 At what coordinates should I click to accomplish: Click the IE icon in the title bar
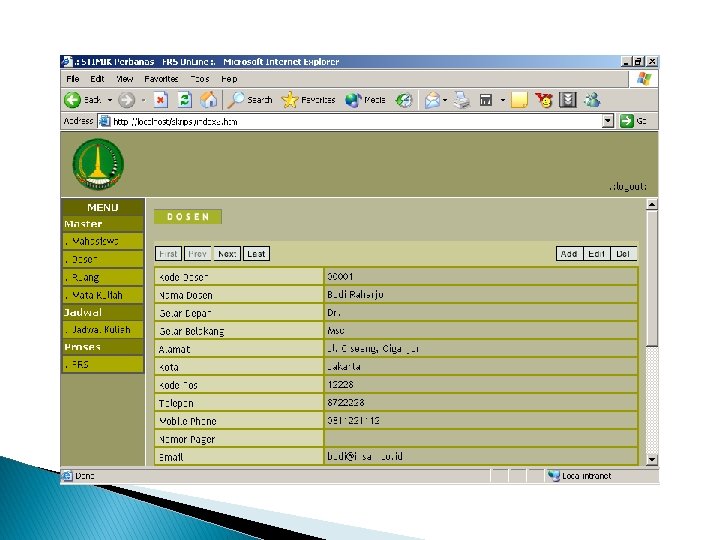(x=67, y=62)
